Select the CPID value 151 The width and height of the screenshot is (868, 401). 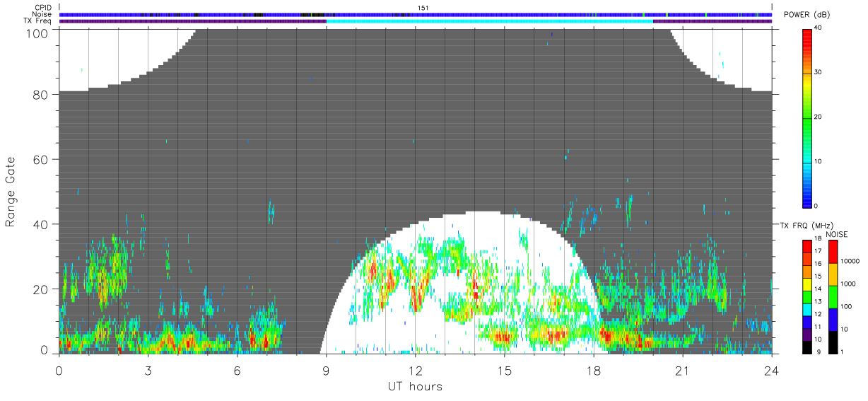[423, 8]
